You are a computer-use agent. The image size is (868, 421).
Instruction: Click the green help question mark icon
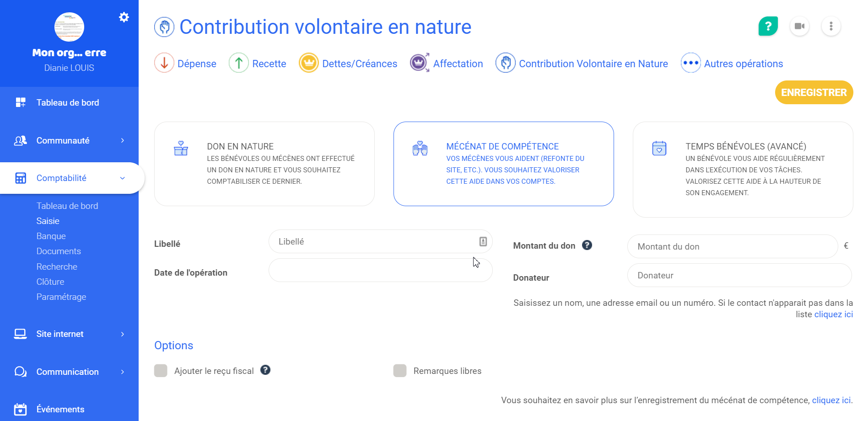768,26
